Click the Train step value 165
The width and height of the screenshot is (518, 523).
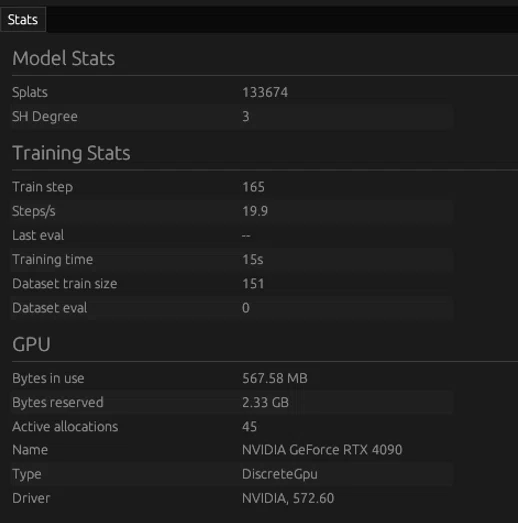253,187
